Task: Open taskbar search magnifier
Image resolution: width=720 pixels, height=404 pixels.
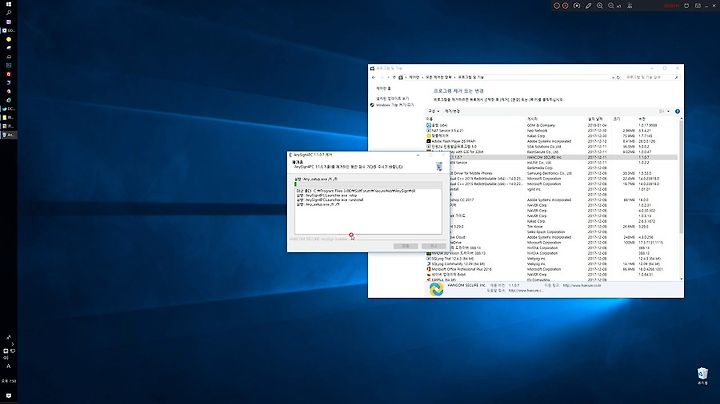Action: tap(8, 13)
